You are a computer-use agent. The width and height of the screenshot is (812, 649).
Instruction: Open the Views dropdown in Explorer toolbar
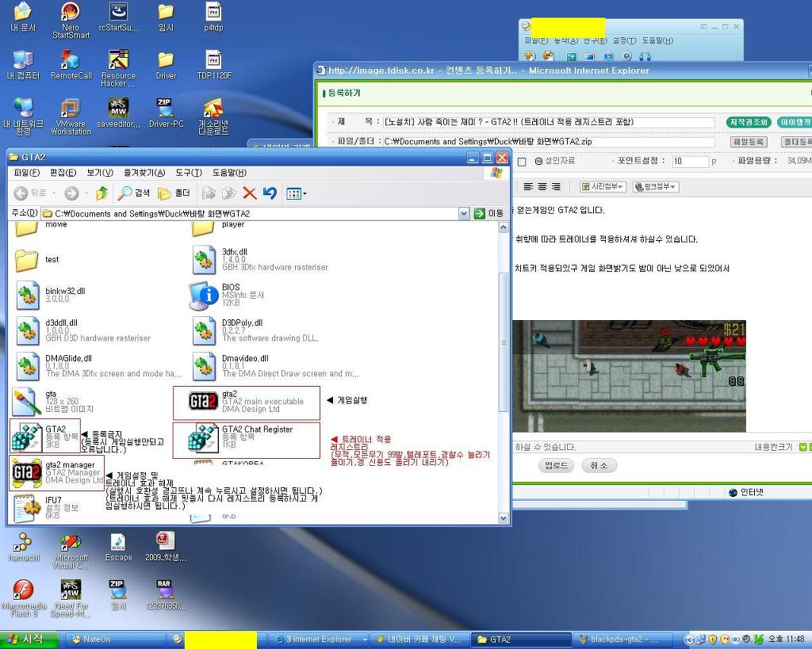[297, 193]
